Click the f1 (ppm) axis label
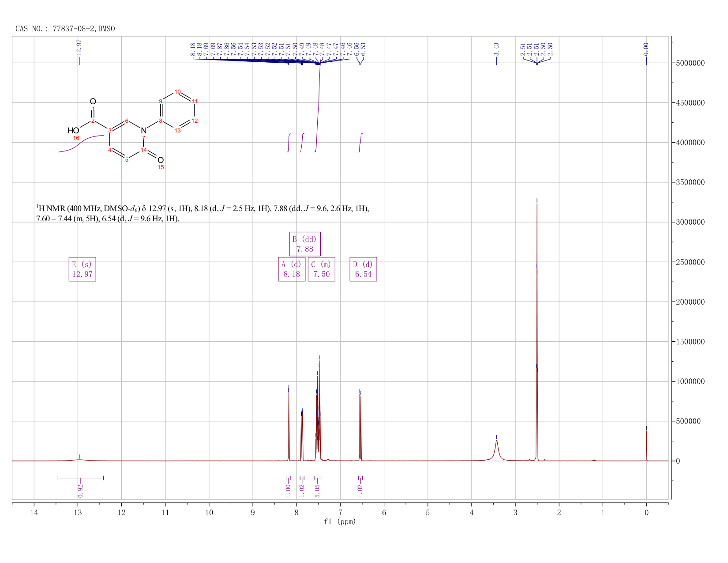This screenshot has height=563, width=728. click(340, 521)
